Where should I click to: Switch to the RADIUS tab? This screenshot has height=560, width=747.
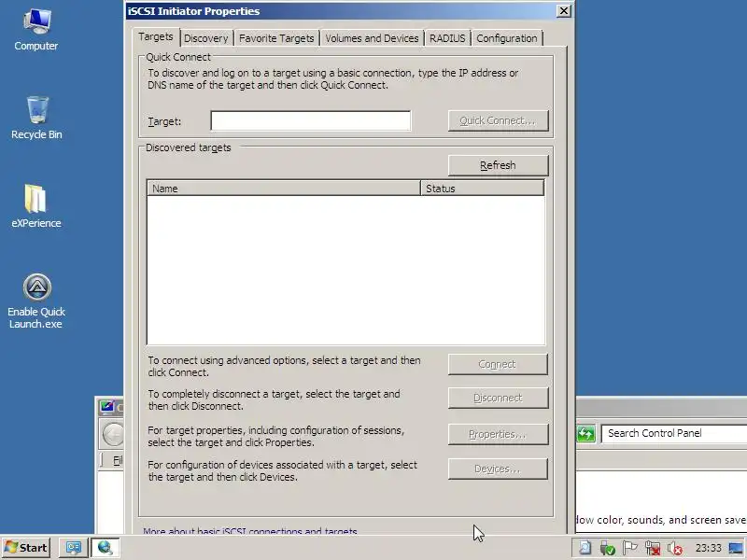pyautogui.click(x=447, y=38)
